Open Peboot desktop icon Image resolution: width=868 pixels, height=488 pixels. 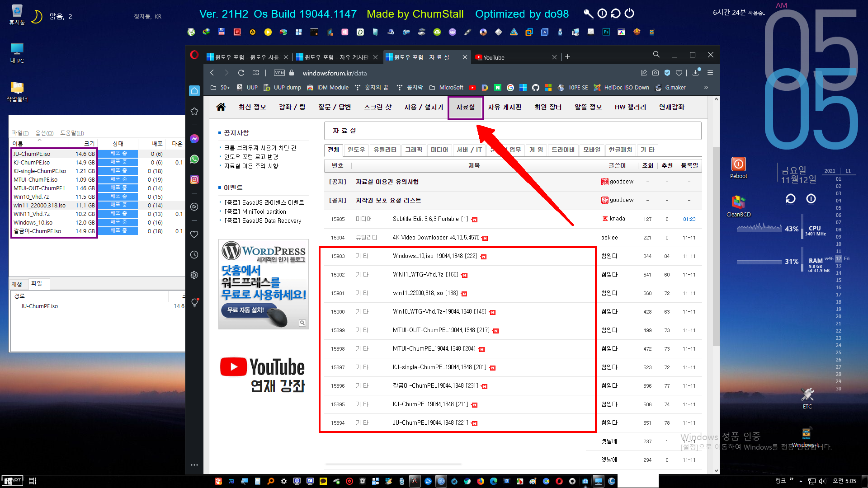[738, 168]
